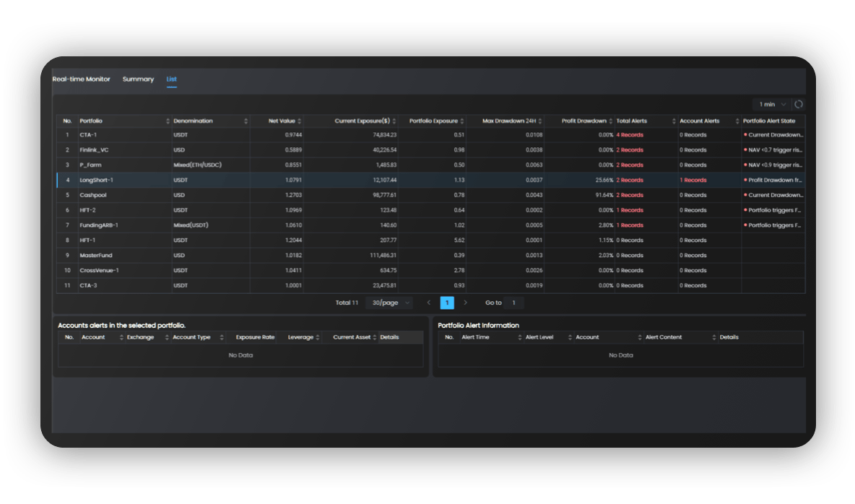Open the 30/page page size dropdown
This screenshot has height=504, width=855.
pyautogui.click(x=389, y=303)
